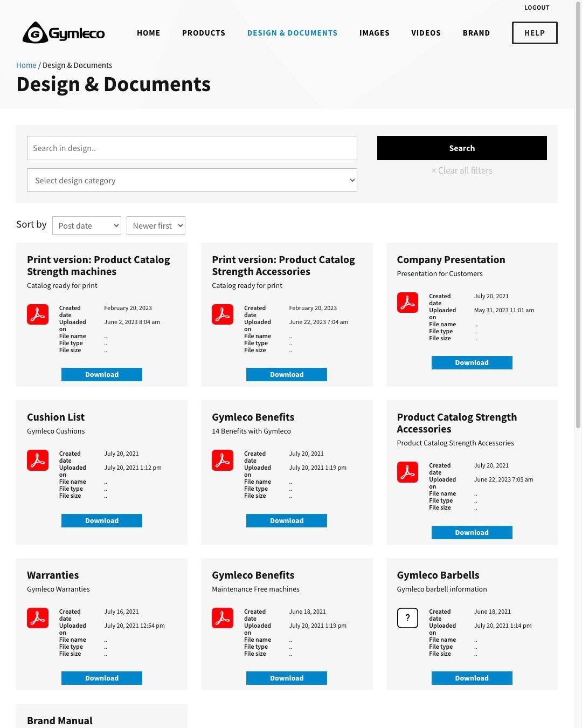Open the Products menu

(x=204, y=33)
